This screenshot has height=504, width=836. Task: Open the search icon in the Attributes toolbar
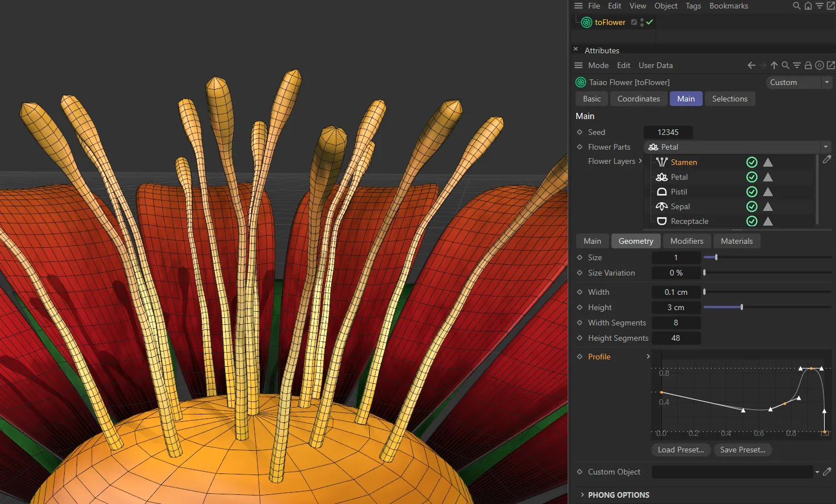pyautogui.click(x=786, y=65)
